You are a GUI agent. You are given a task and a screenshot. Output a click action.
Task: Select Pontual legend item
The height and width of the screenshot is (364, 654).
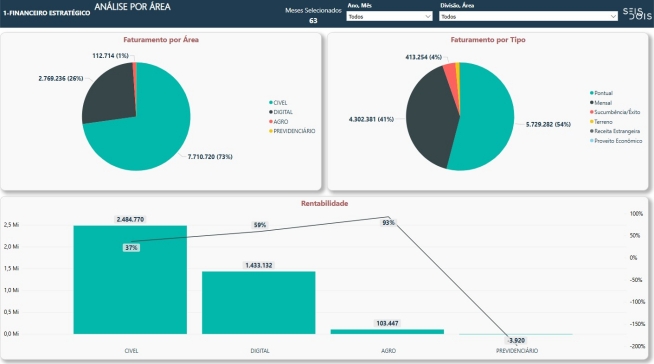click(601, 93)
